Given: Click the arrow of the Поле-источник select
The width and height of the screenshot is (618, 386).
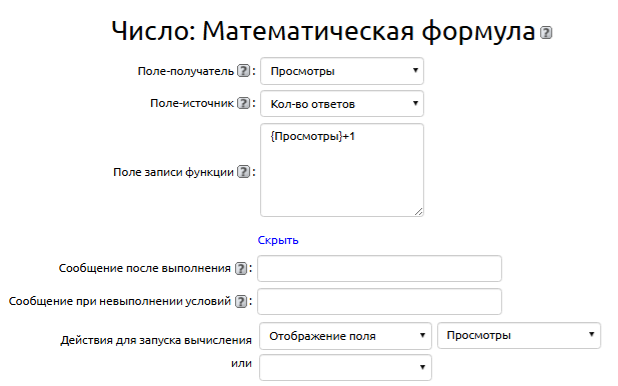Looking at the screenshot, I should [415, 103].
